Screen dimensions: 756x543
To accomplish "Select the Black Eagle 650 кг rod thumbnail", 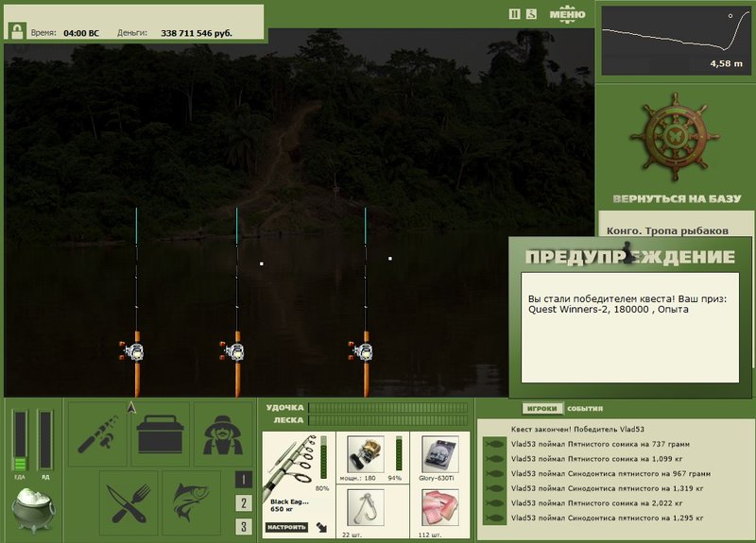I will coord(290,469).
